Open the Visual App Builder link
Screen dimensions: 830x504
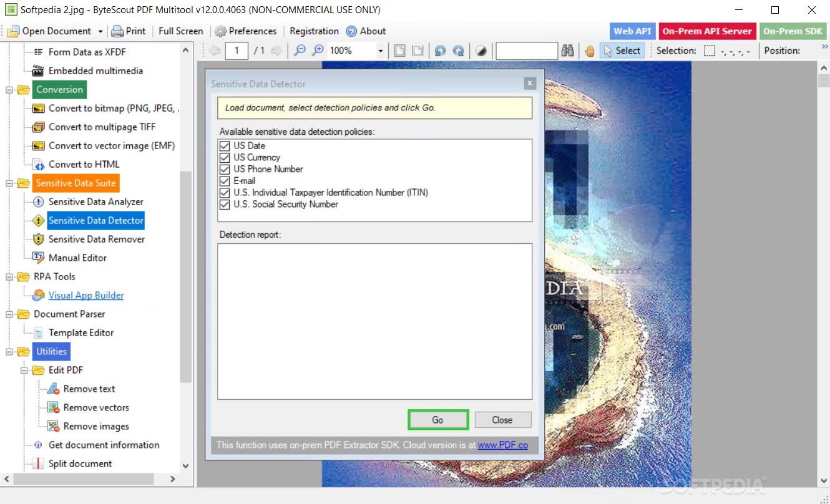coord(86,295)
